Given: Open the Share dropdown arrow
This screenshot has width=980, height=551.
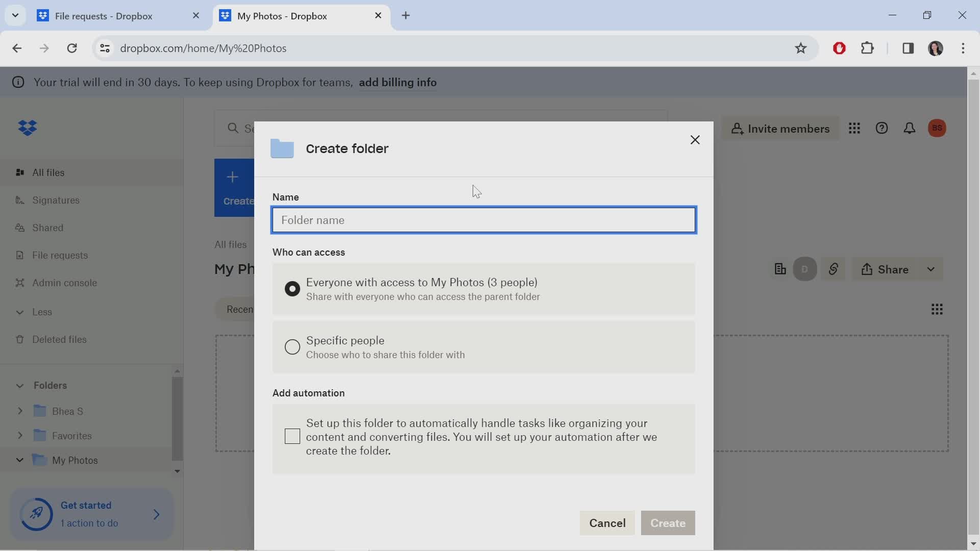Looking at the screenshot, I should click(x=930, y=269).
